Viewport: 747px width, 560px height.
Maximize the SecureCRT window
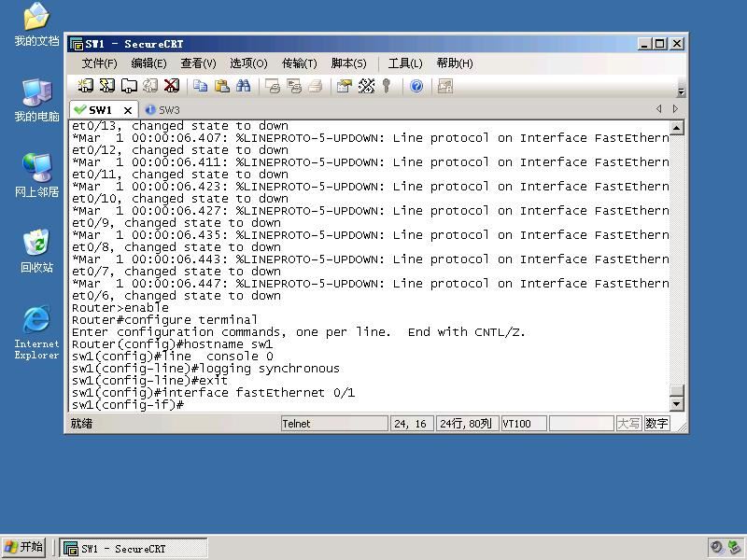click(x=660, y=44)
